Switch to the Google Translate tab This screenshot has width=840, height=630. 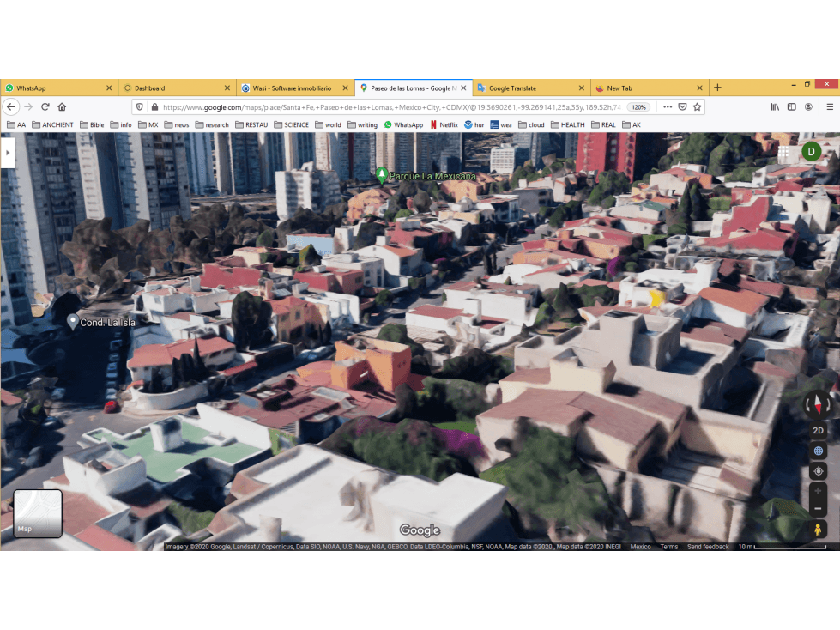click(531, 88)
